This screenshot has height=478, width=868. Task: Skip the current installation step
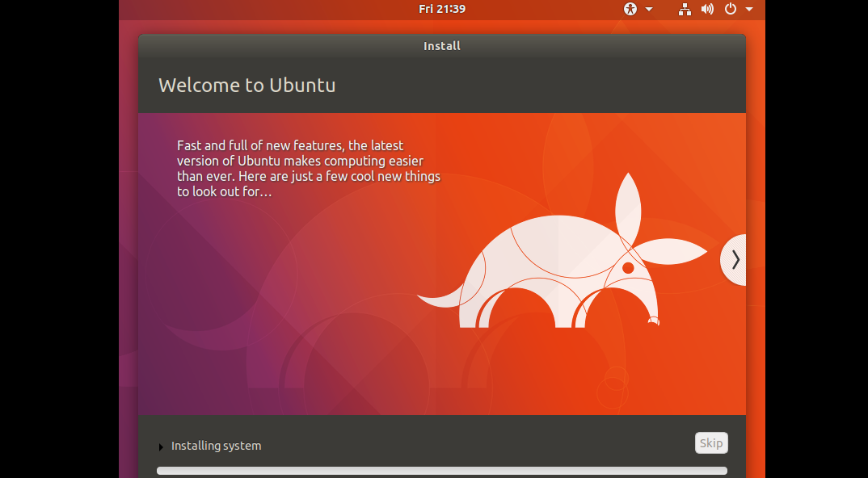pos(711,443)
